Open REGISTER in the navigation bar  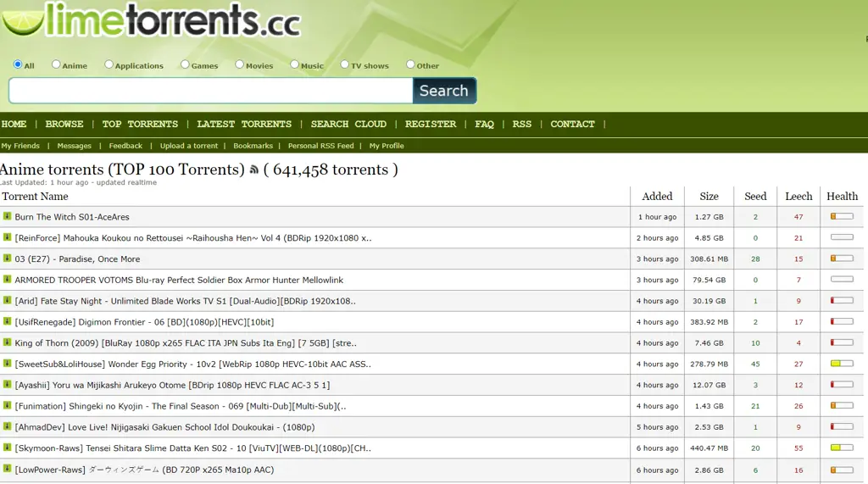(431, 124)
